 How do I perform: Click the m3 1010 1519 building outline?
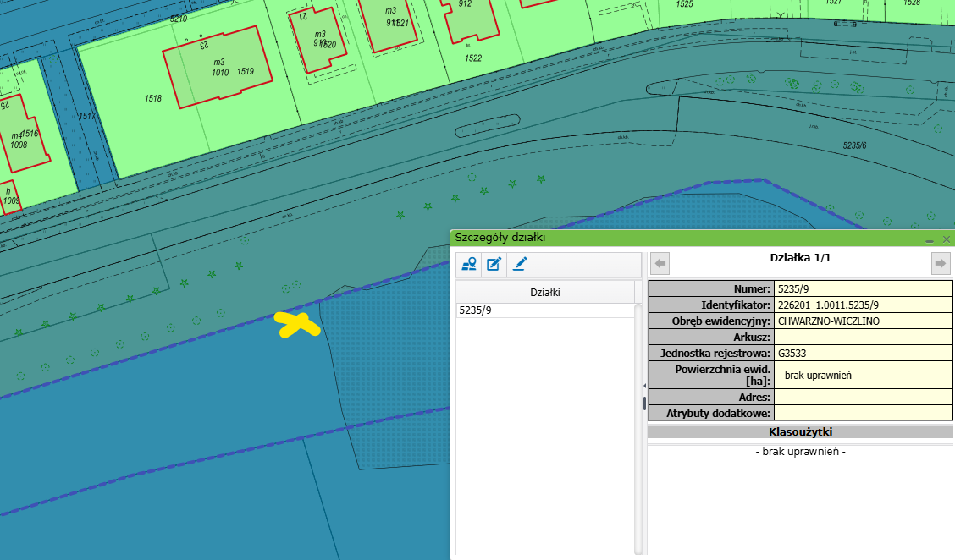(x=218, y=68)
